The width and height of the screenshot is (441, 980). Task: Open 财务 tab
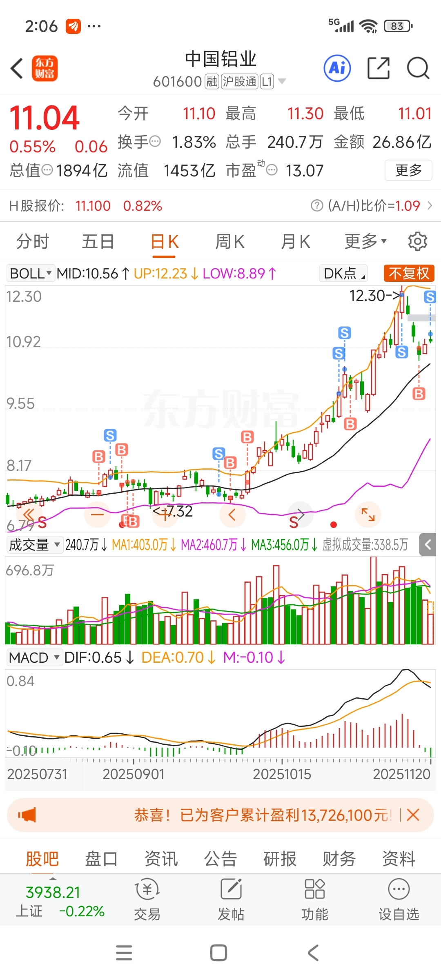(339, 859)
